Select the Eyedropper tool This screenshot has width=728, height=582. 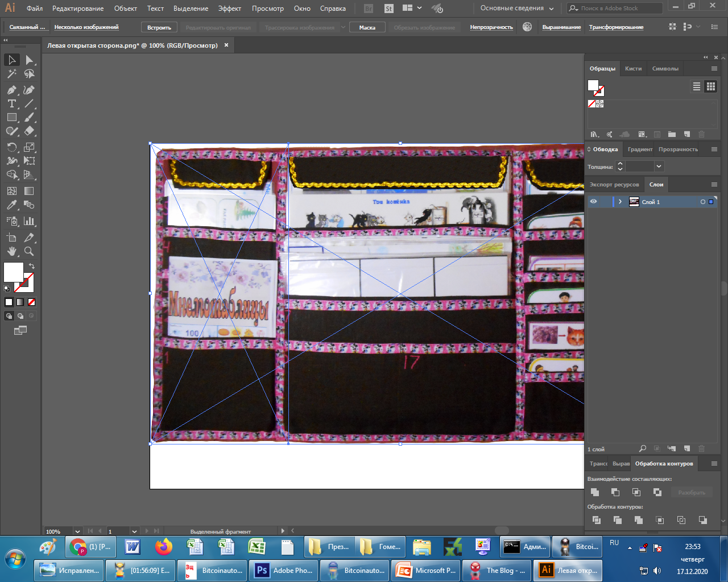[12, 205]
